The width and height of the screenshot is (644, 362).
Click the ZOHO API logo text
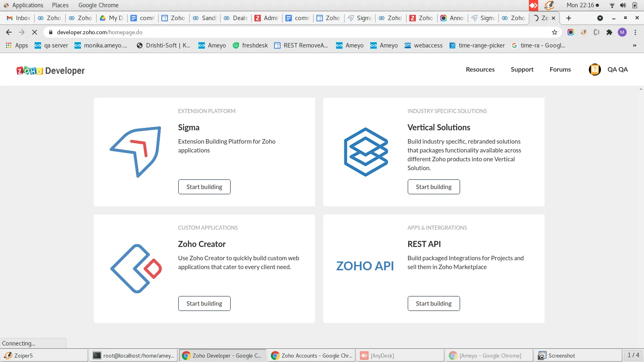click(365, 266)
